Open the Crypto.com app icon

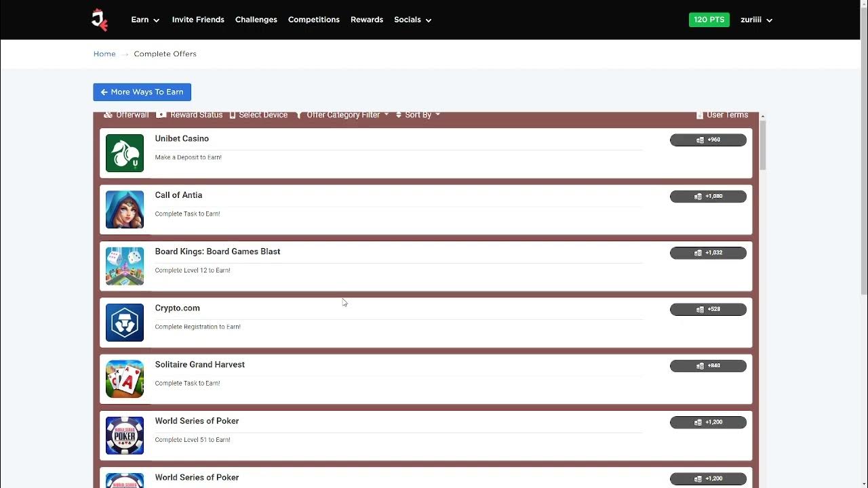[125, 323]
